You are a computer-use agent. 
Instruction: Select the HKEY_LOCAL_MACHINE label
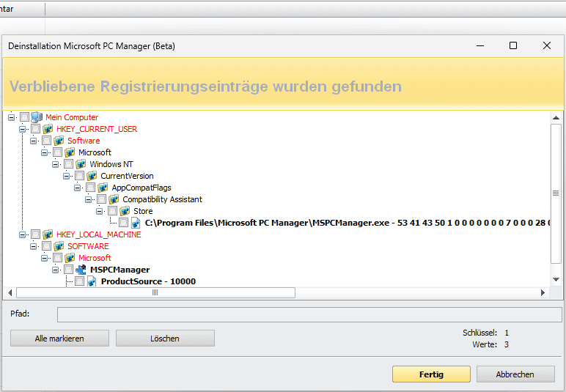pos(99,234)
